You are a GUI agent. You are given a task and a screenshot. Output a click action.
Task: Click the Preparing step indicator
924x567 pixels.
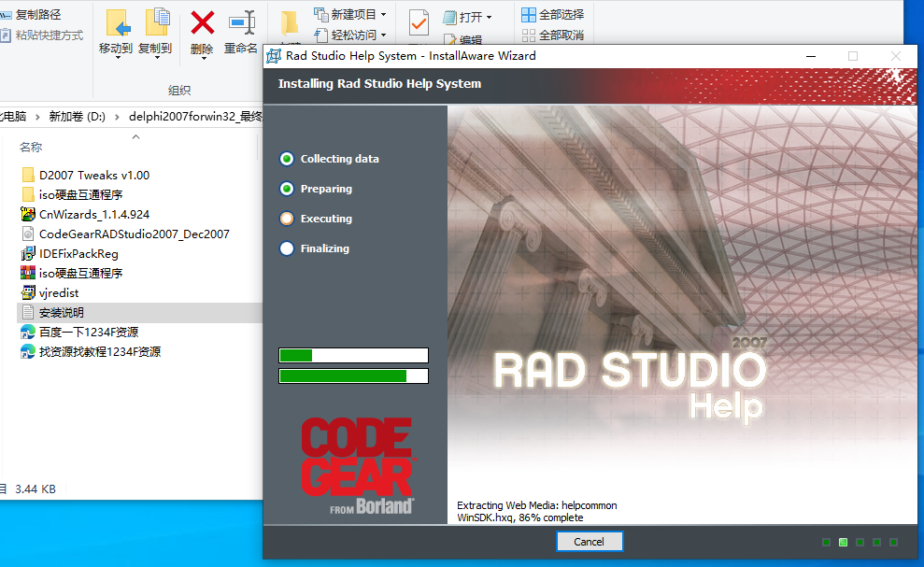(x=287, y=189)
